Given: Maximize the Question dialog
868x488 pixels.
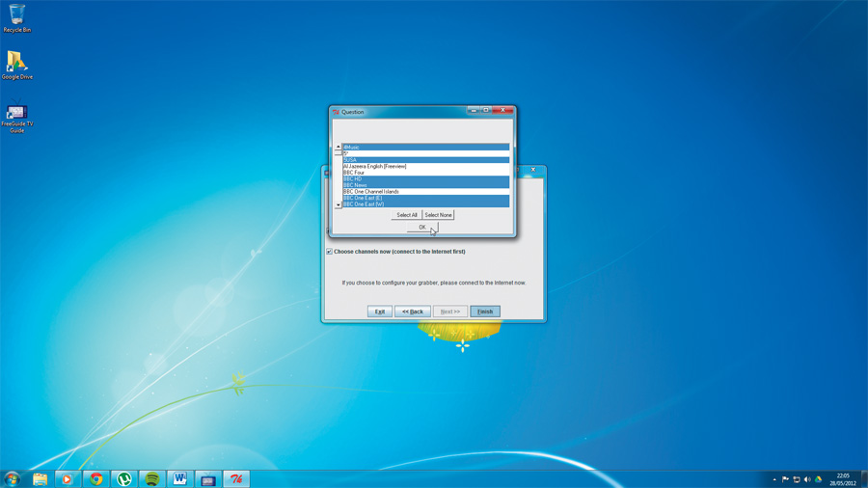Looking at the screenshot, I should coord(486,110).
